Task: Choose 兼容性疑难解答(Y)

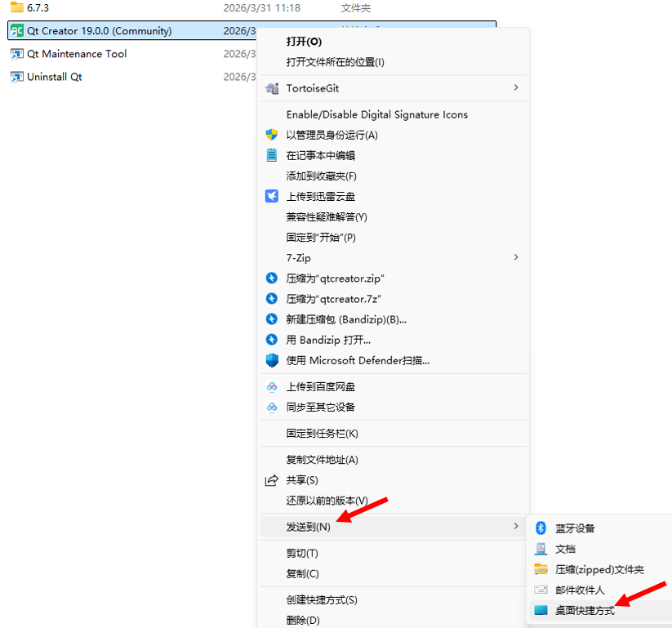Action: click(327, 217)
